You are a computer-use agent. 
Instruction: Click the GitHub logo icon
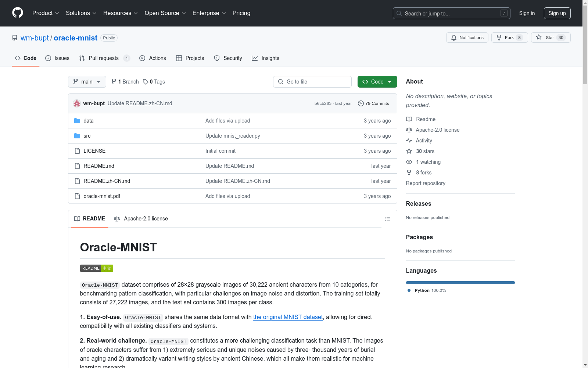coord(18,13)
